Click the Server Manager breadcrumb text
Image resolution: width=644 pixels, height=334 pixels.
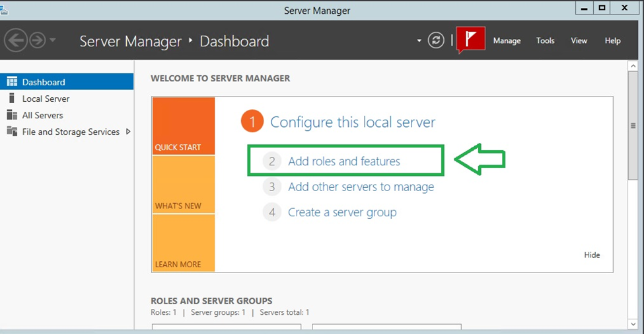[131, 41]
